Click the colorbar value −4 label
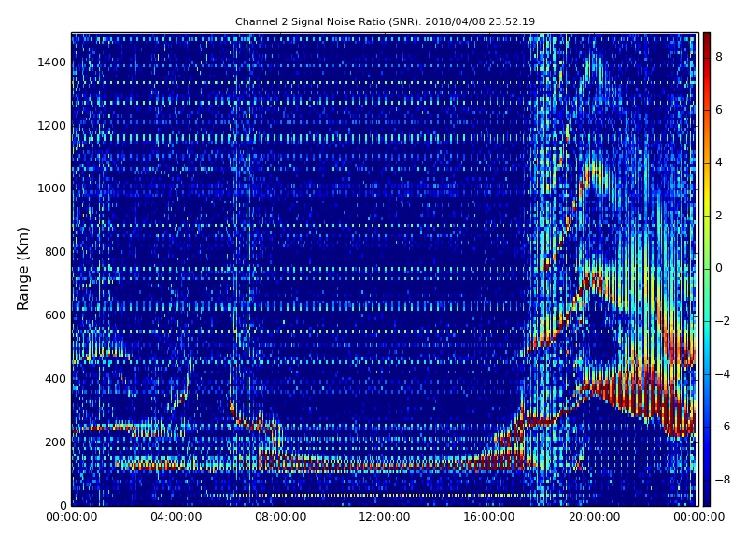This screenshot has width=747, height=560. point(723,374)
